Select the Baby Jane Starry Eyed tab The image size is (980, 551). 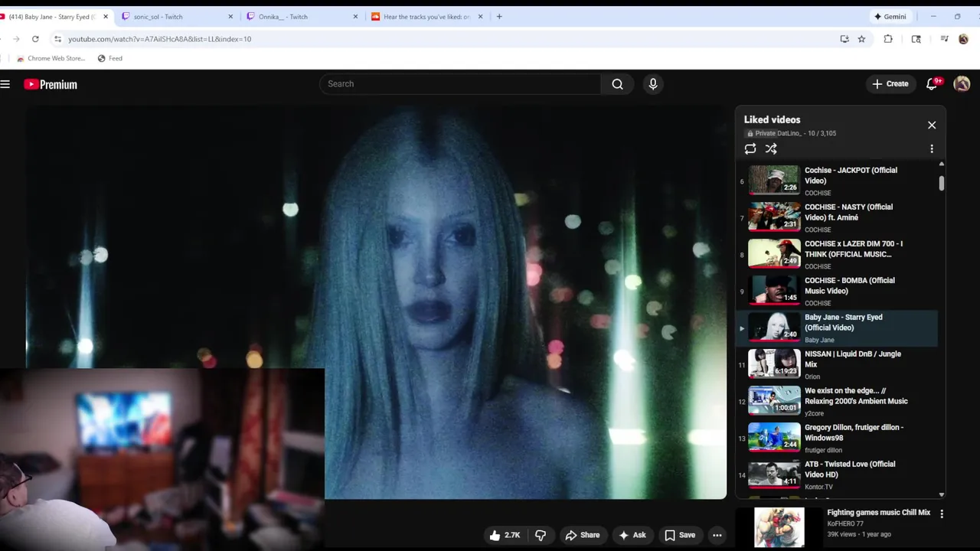53,17
